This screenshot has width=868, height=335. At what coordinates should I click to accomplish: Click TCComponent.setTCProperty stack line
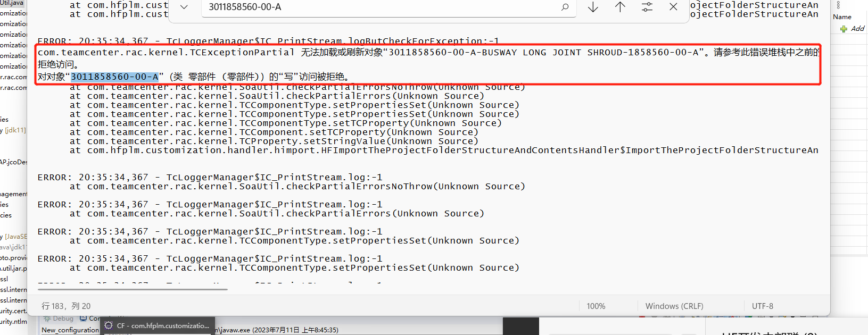click(x=274, y=132)
